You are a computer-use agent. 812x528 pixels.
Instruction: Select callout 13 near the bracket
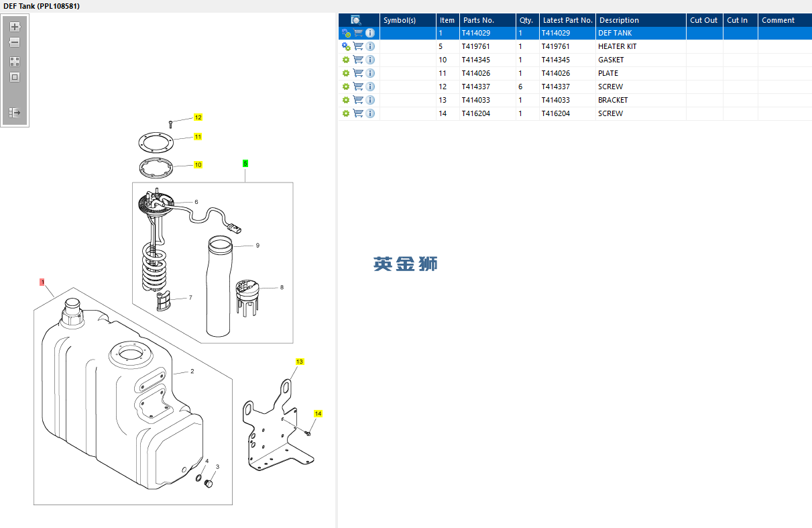[299, 362]
